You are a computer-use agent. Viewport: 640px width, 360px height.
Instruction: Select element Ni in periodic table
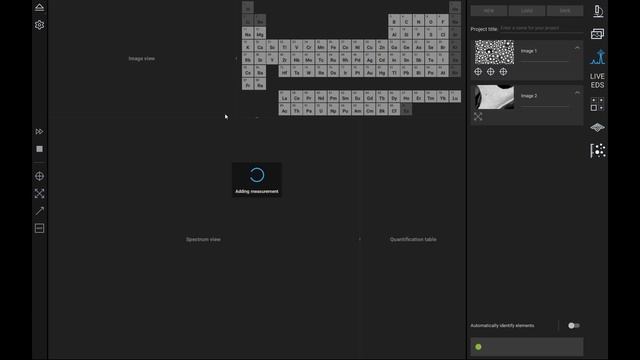tap(358, 46)
